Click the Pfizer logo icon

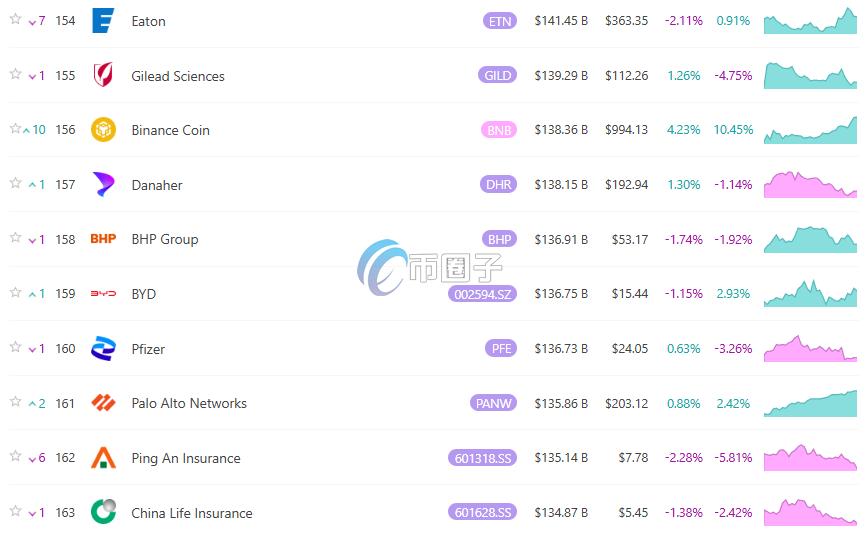(103, 349)
